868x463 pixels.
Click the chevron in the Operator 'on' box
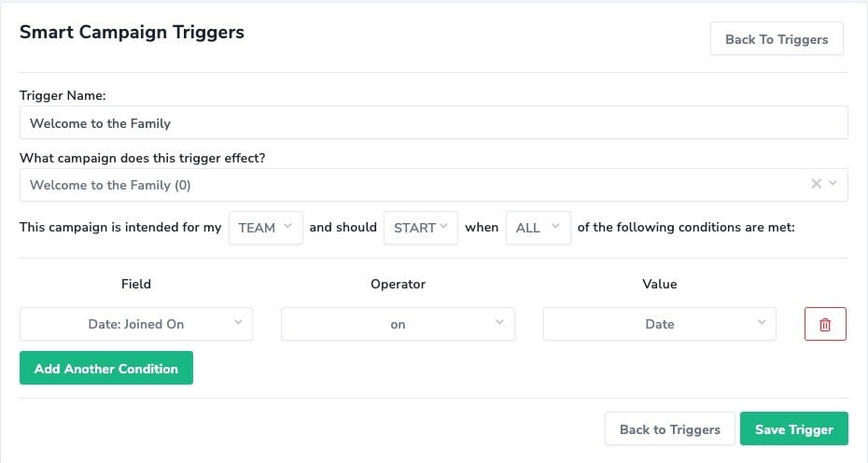(x=499, y=322)
